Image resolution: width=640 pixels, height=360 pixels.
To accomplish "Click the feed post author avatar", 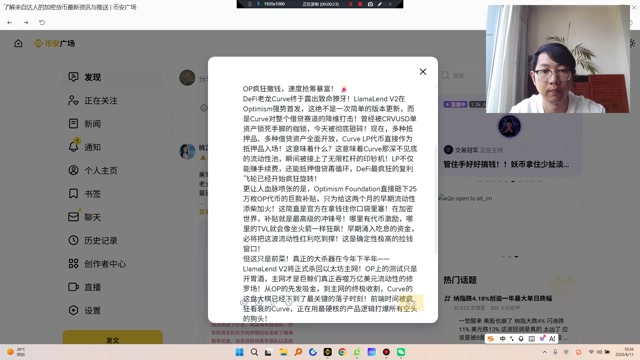I will [187, 151].
